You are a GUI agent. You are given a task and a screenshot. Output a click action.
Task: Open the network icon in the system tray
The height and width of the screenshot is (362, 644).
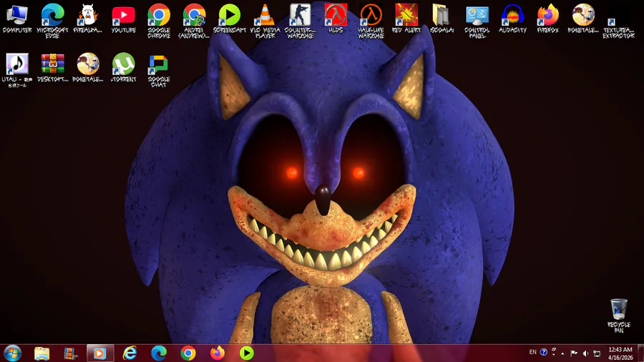(x=597, y=353)
